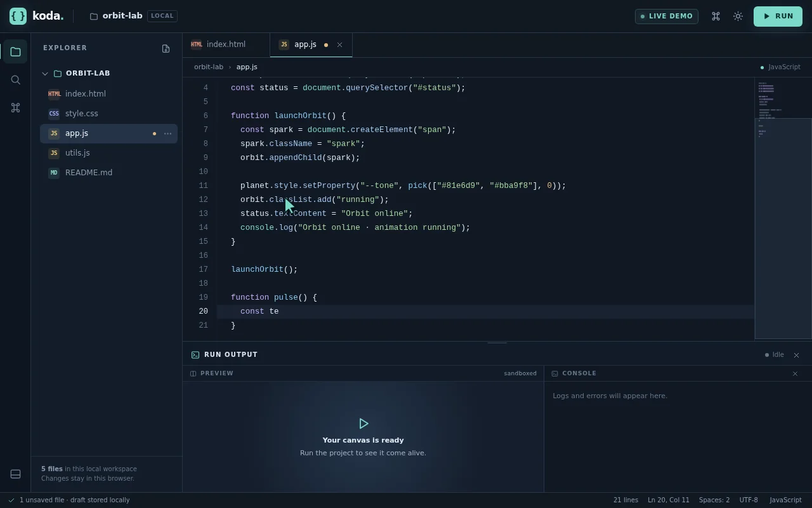812x508 pixels.
Task: Open utils.js in the Explorer
Action: (x=108, y=153)
